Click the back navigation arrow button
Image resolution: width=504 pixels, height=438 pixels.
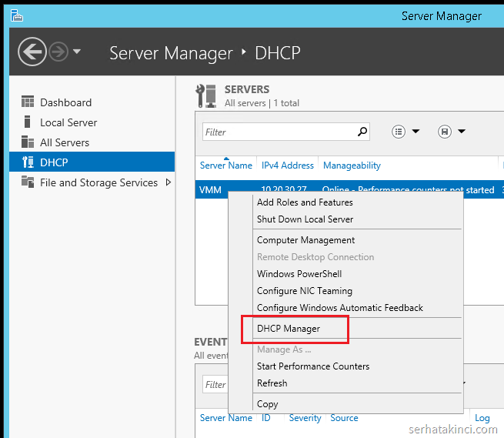(x=32, y=52)
